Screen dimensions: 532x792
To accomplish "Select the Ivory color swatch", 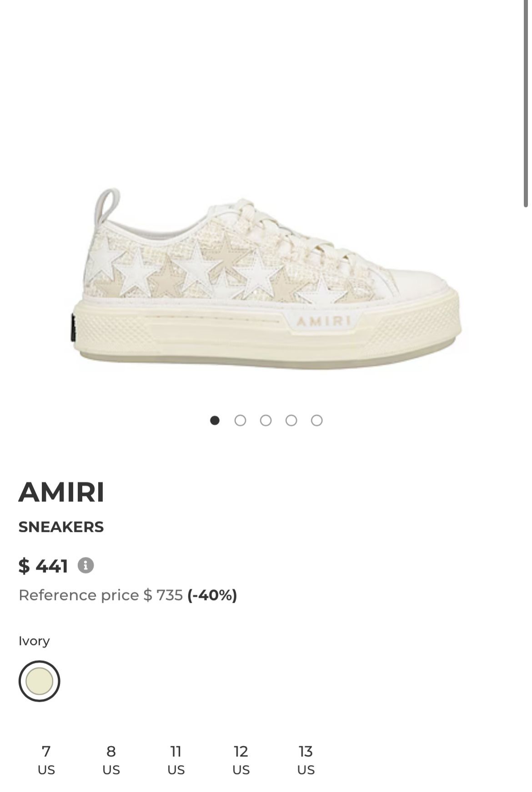I will [x=39, y=680].
